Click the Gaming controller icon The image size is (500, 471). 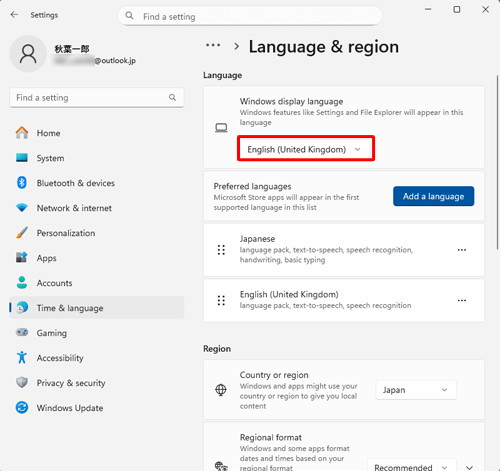tap(22, 332)
